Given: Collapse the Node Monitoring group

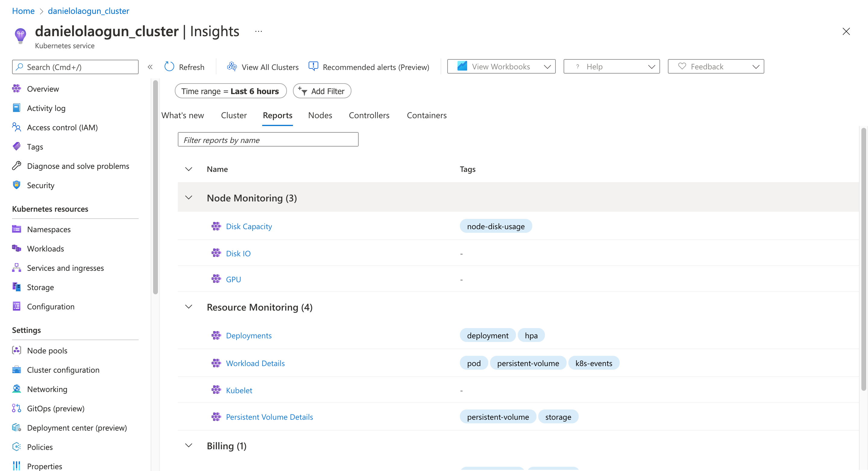Looking at the screenshot, I should point(189,198).
